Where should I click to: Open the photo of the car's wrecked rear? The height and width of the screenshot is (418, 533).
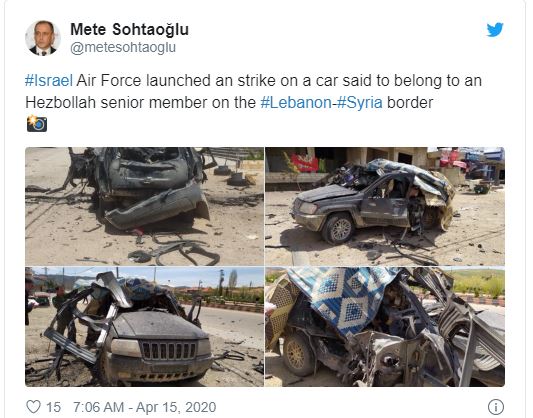[x=144, y=206]
